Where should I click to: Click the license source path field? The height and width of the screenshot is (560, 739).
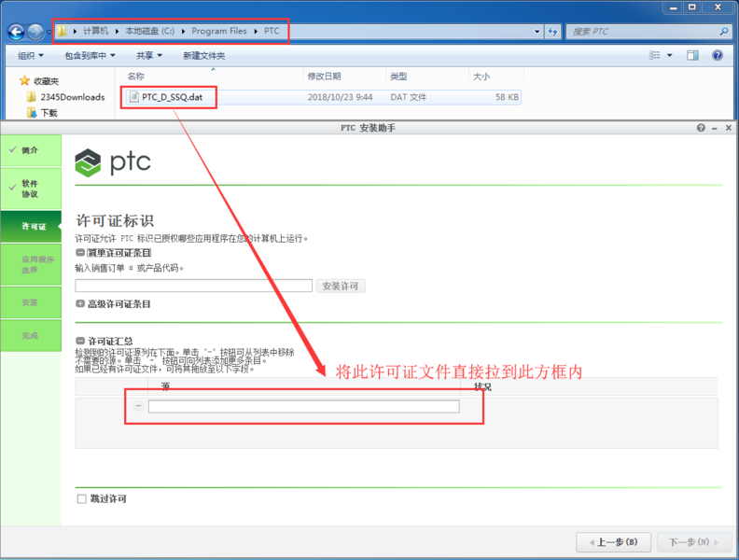pos(304,406)
